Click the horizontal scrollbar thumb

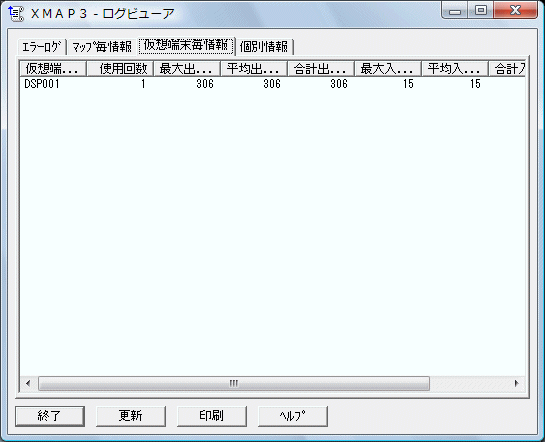pos(234,383)
